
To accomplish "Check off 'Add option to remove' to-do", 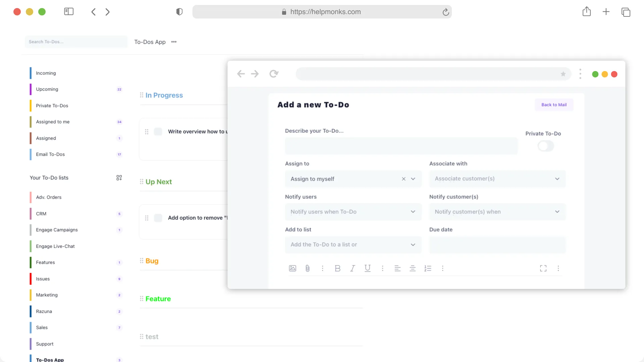I will pyautogui.click(x=158, y=218).
